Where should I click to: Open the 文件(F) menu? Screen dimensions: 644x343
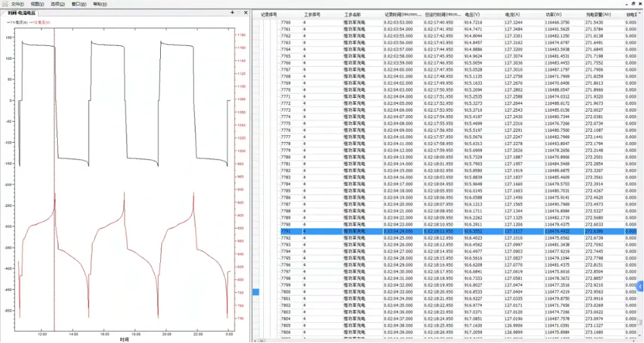pyautogui.click(x=17, y=4)
